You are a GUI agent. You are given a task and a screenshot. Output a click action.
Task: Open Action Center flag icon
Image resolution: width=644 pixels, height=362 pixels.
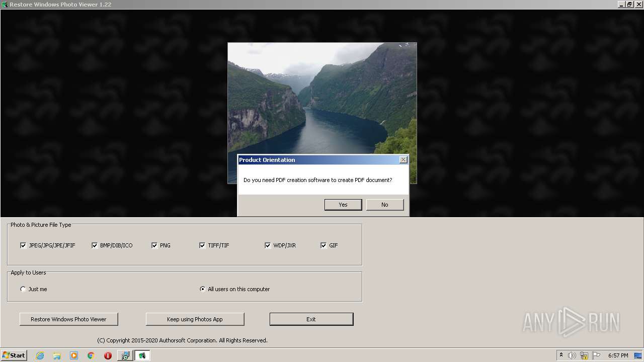click(596, 355)
